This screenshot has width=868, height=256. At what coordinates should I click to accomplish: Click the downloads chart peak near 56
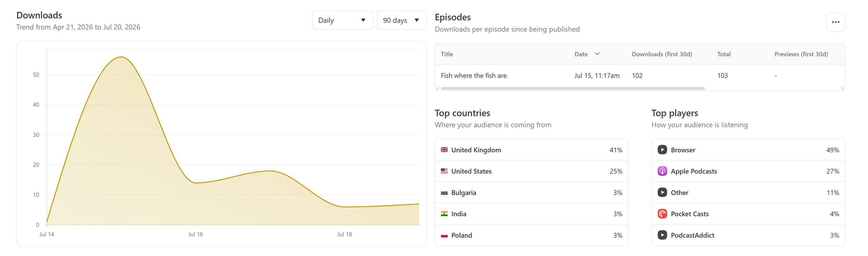click(x=121, y=57)
